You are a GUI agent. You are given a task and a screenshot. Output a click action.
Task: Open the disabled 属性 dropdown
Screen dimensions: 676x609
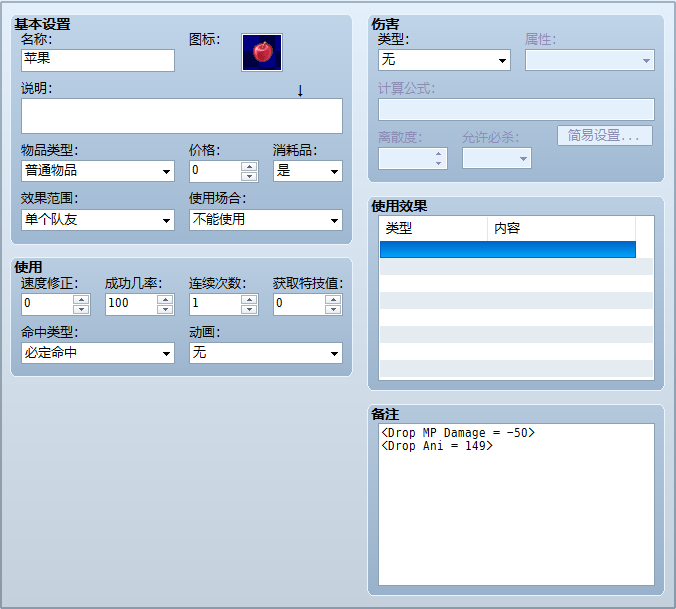[x=590, y=60]
